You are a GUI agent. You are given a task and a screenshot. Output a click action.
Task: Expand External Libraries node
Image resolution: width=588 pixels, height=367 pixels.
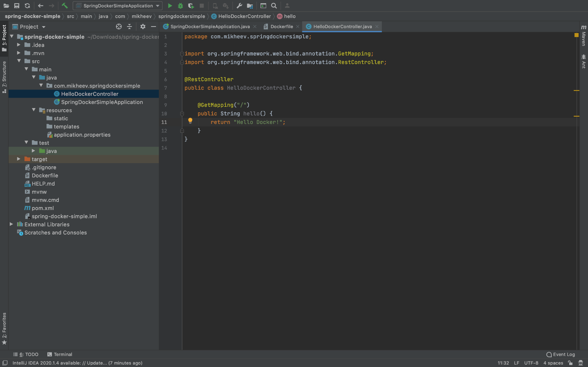pyautogui.click(x=11, y=224)
